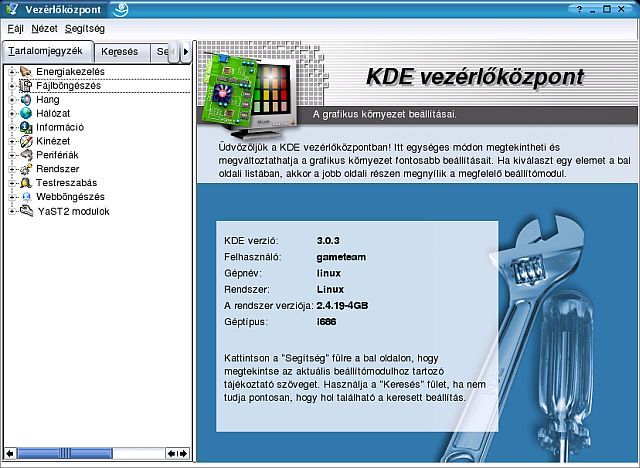Select the Információ tree label
Screen dimensions: 640x468
point(60,127)
